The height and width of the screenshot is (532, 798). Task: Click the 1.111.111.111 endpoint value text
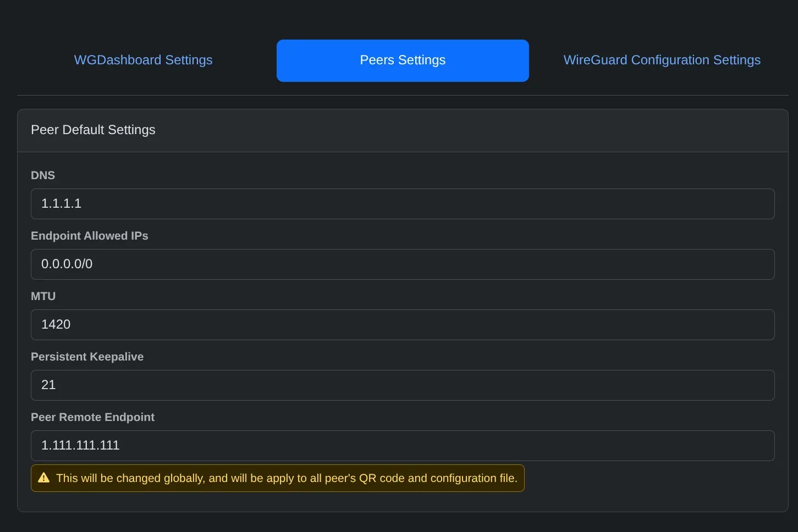coord(80,445)
